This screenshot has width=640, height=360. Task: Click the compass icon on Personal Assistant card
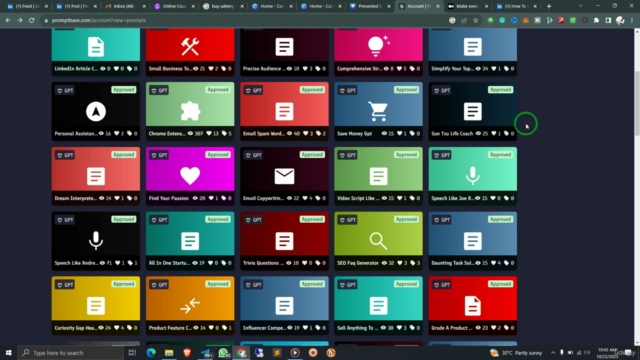click(x=96, y=111)
